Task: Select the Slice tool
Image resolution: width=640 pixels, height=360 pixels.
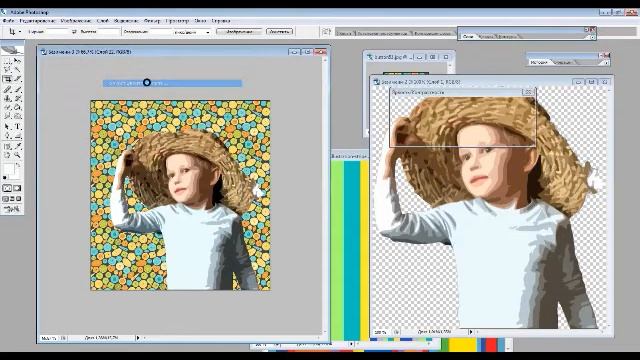Action: (17, 79)
